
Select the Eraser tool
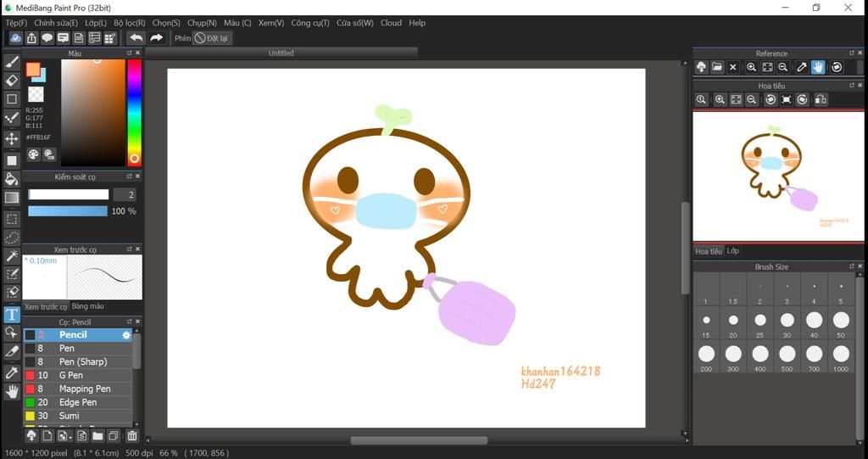12,81
